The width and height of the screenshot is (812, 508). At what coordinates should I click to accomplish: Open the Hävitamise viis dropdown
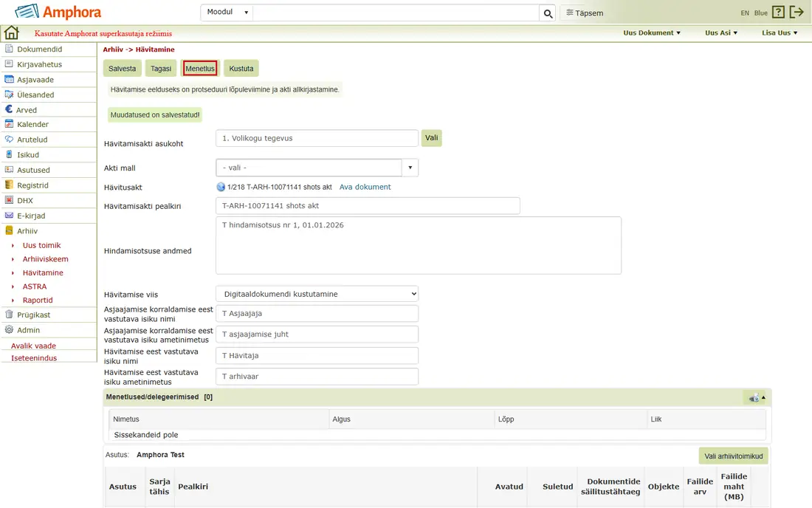coord(317,294)
